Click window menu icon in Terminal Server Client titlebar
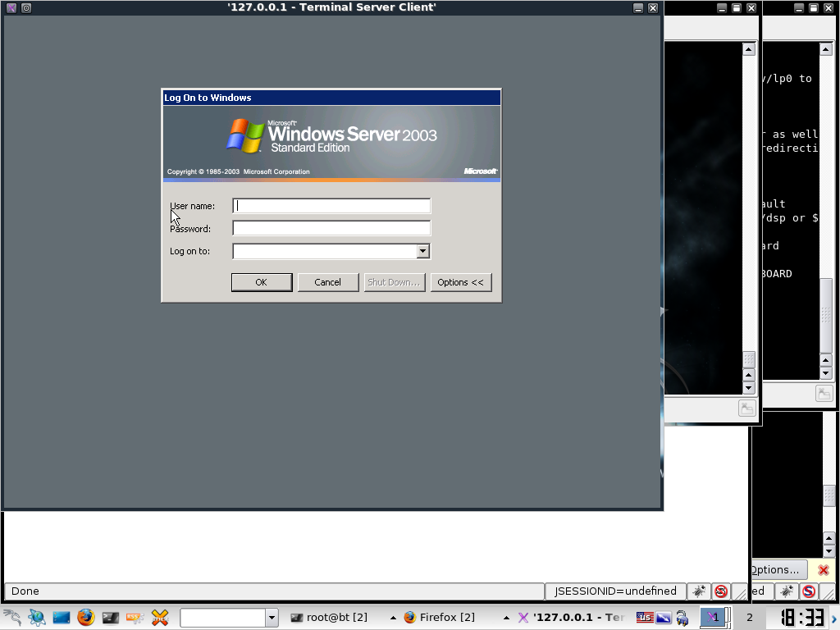Screen dimensions: 840x630 (11, 8)
